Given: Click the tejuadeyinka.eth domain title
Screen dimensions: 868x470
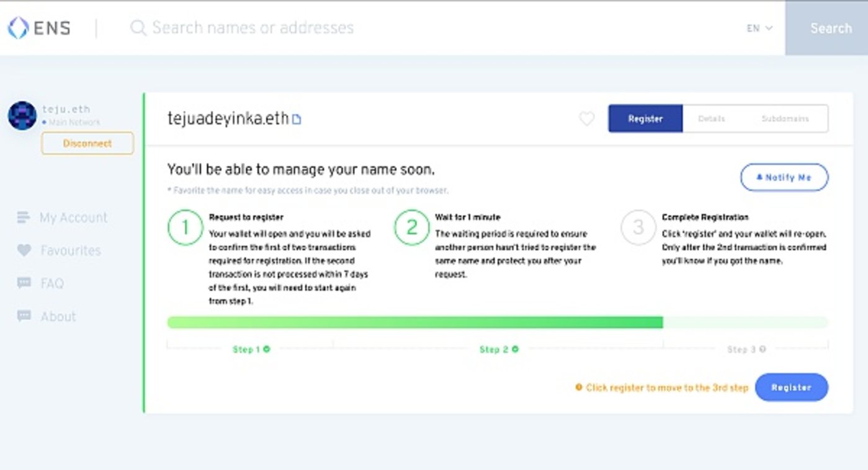Looking at the screenshot, I should pyautogui.click(x=228, y=118).
